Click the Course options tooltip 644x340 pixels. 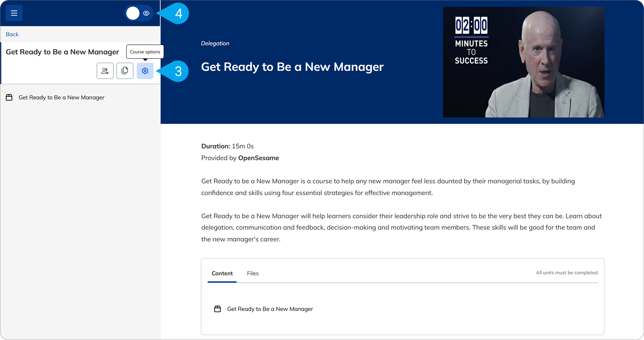click(145, 52)
